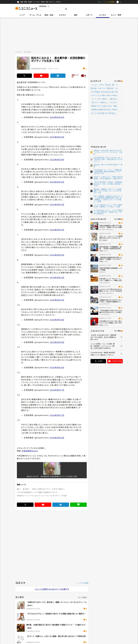Click inside the news search field
138x644 pixels.
click(52, 9)
